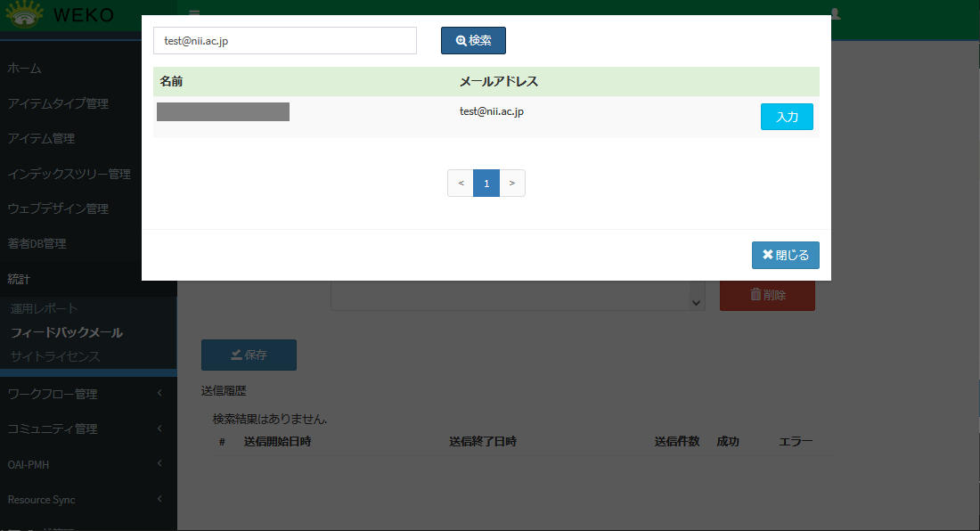The width and height of the screenshot is (980, 531).
Task: Open インデックスツリー管理 in the sidebar
Action: [69, 174]
